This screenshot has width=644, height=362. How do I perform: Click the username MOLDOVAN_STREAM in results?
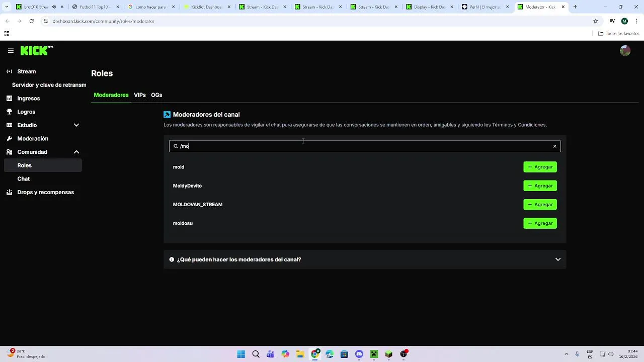(x=198, y=205)
